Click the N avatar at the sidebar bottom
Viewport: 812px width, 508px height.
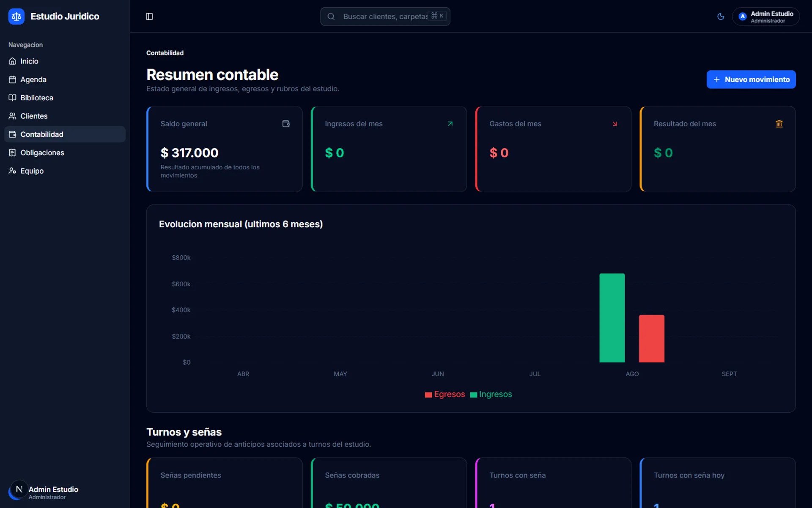point(19,489)
